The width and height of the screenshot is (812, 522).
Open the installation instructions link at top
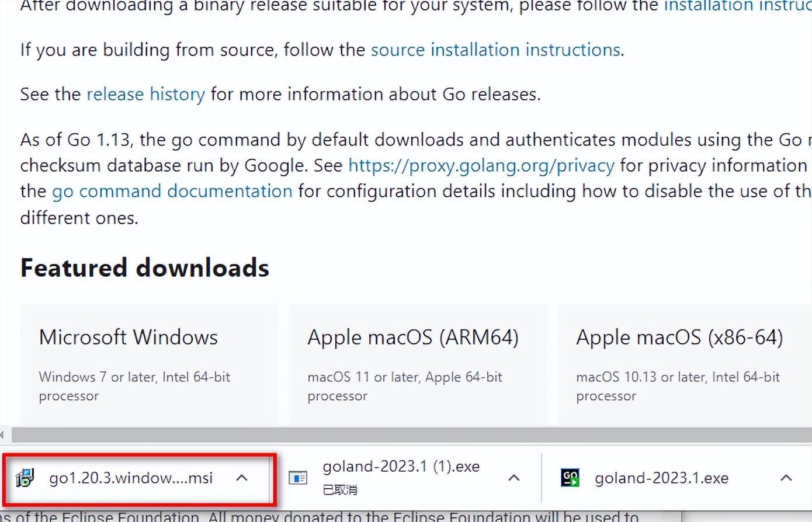(737, 6)
